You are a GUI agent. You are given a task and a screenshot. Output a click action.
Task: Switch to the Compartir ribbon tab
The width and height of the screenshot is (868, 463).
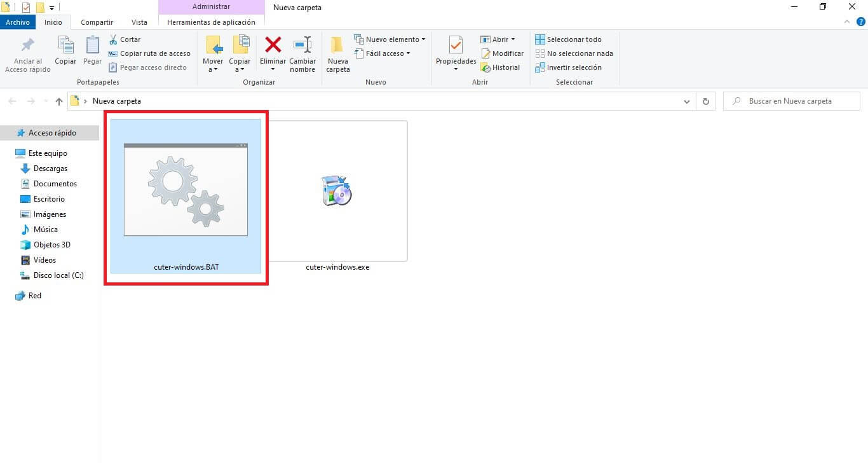click(x=97, y=22)
